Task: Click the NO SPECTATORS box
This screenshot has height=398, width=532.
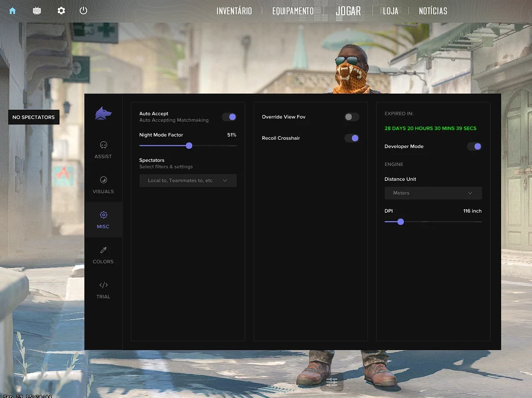Action: click(34, 117)
